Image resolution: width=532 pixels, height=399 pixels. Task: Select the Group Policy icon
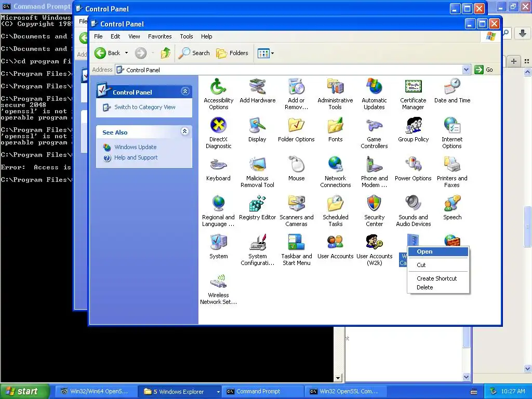[x=413, y=126]
